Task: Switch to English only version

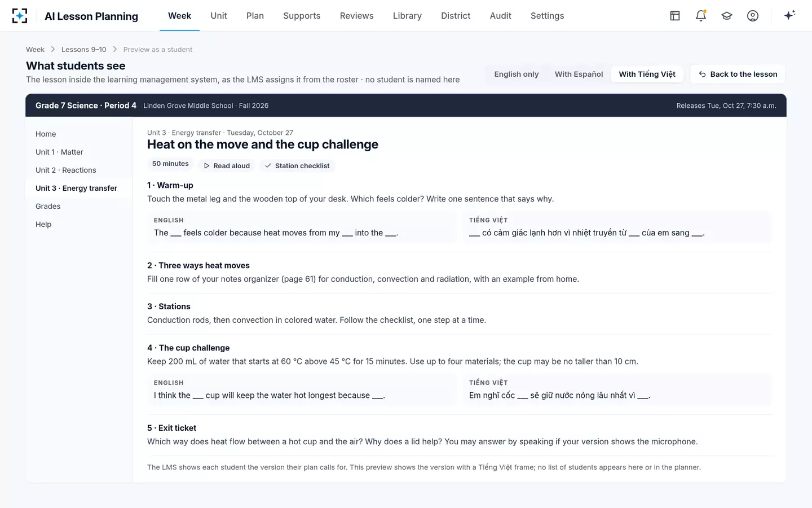Action: pos(517,74)
